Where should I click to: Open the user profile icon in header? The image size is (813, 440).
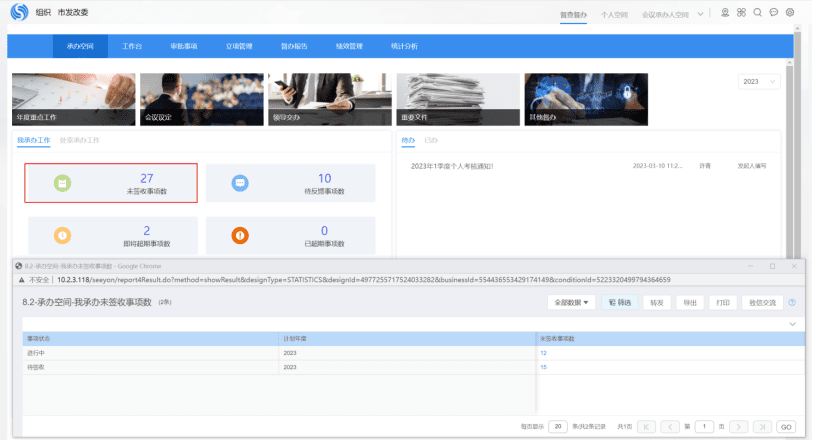(725, 12)
